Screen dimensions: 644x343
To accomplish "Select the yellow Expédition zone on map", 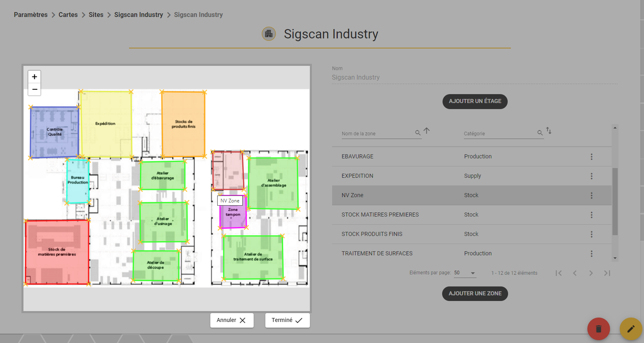I will click(106, 124).
